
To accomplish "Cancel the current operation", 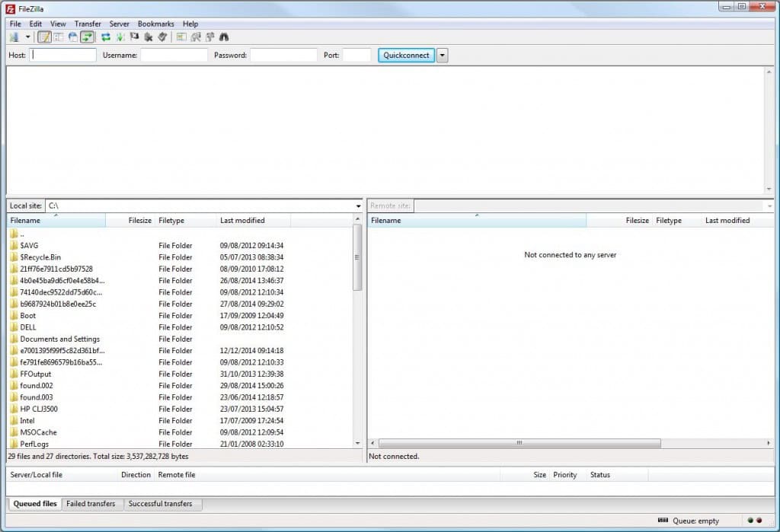I will [134, 37].
